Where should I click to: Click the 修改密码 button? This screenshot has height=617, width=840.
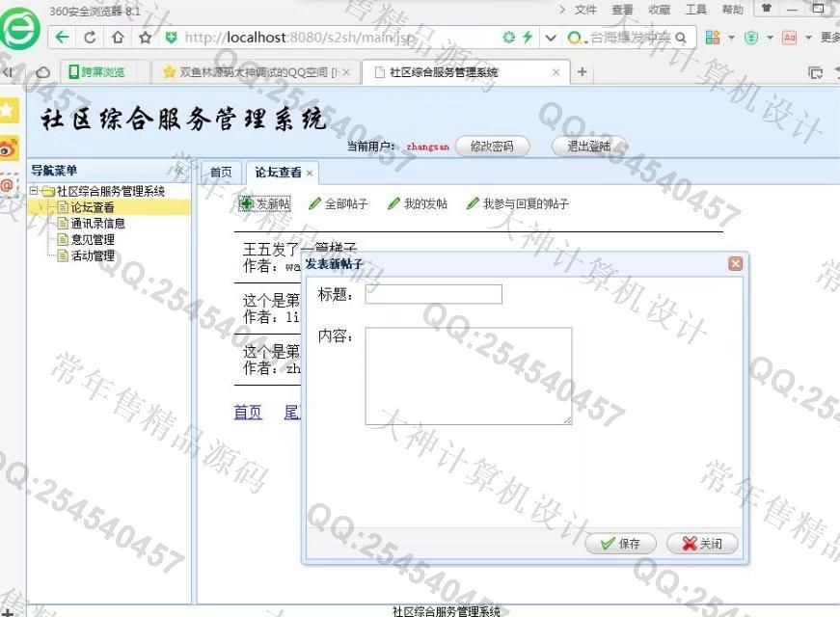tap(492, 147)
